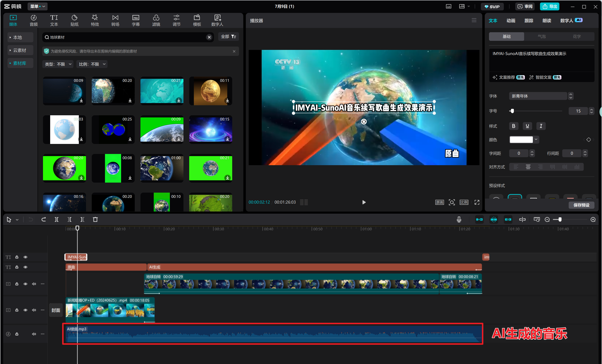The image size is (602, 364).
Task: Toggle underline text style
Action: [527, 126]
